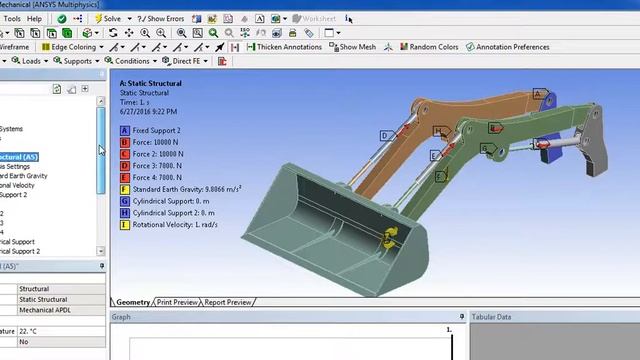Image resolution: width=640 pixels, height=360 pixels.
Task: Click the print/image capture icon
Action: pos(293,33)
